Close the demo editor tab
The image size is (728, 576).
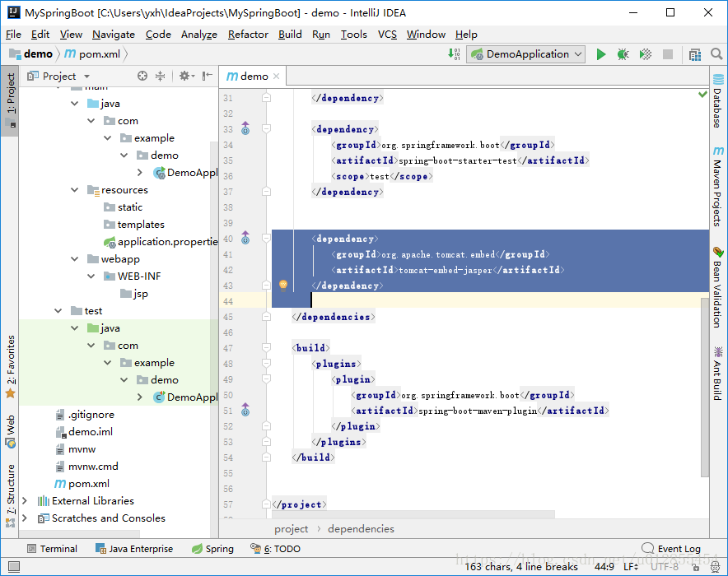pos(276,76)
